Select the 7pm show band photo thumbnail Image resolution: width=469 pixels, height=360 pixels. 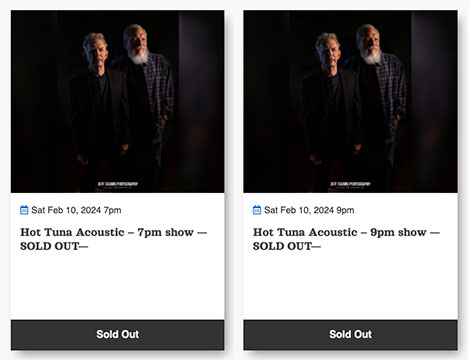[x=118, y=101]
